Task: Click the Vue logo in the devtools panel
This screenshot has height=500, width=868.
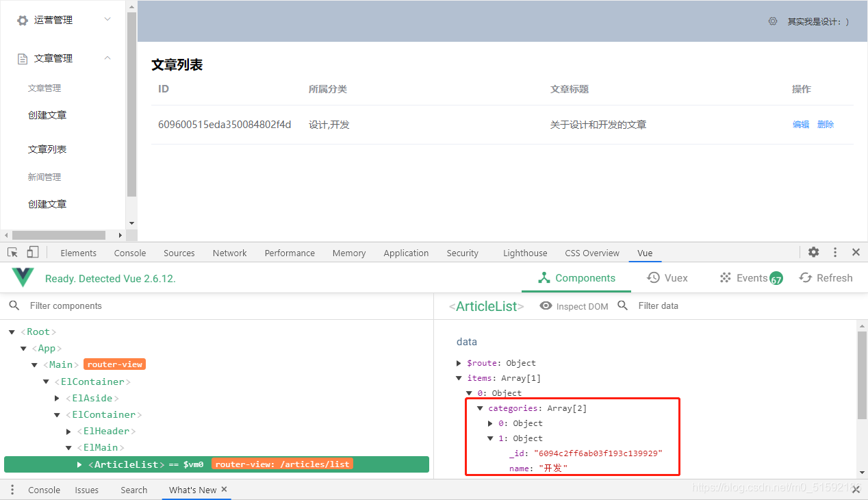Action: pos(23,277)
